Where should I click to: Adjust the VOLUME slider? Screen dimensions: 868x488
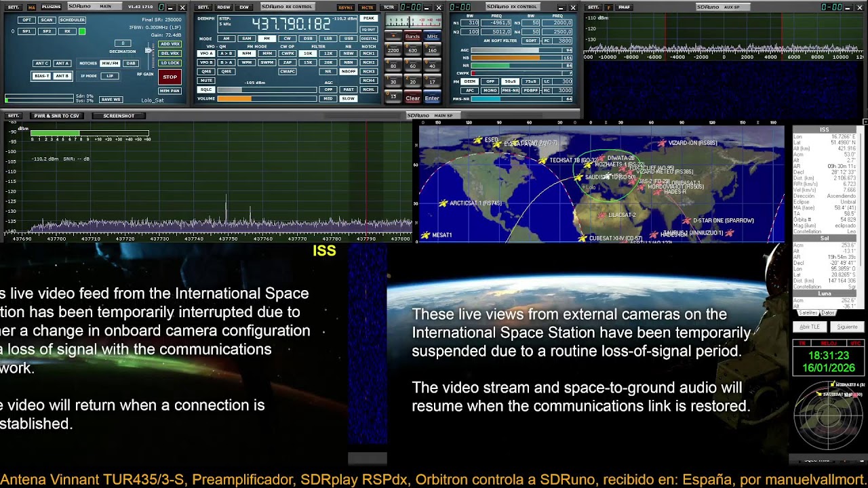tap(267, 99)
